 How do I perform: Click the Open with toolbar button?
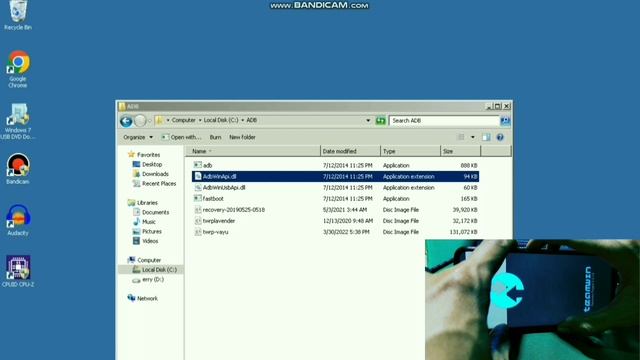(x=181, y=137)
